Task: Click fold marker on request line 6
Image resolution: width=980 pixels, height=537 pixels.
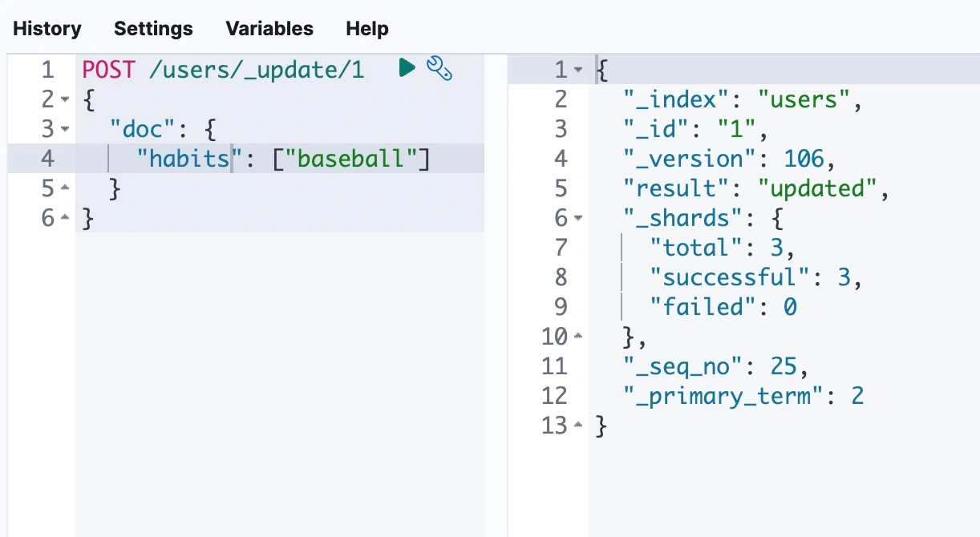Action: point(66,219)
